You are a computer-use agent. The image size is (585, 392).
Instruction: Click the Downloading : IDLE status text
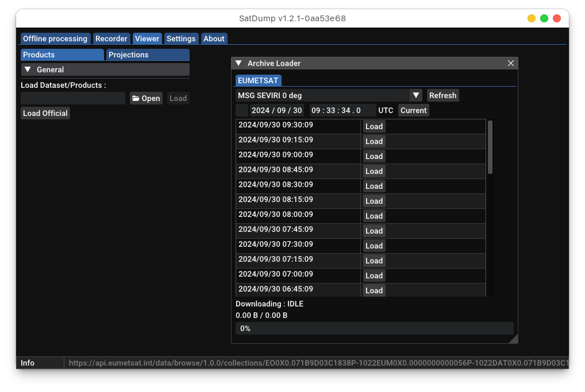pos(270,304)
